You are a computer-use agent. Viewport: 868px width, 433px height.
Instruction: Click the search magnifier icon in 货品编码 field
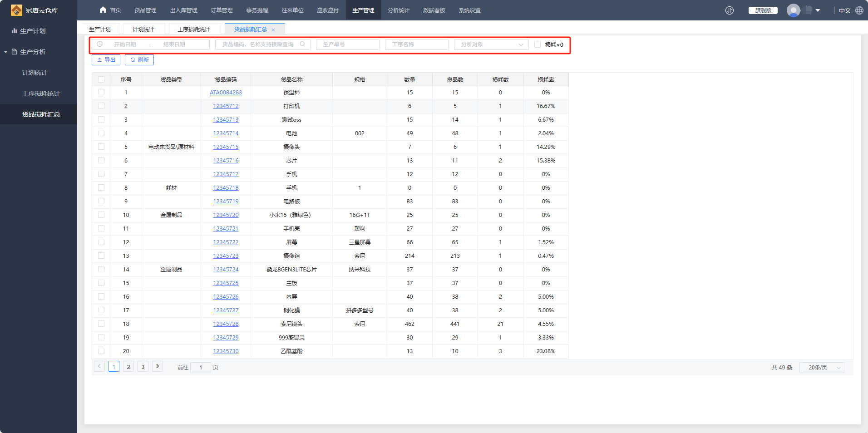click(302, 44)
